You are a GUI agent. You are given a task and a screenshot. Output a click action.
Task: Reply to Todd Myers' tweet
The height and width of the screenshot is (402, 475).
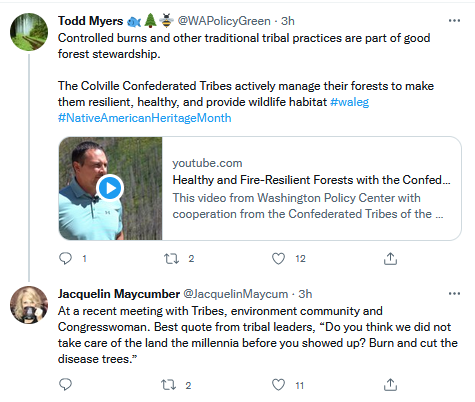click(65, 258)
